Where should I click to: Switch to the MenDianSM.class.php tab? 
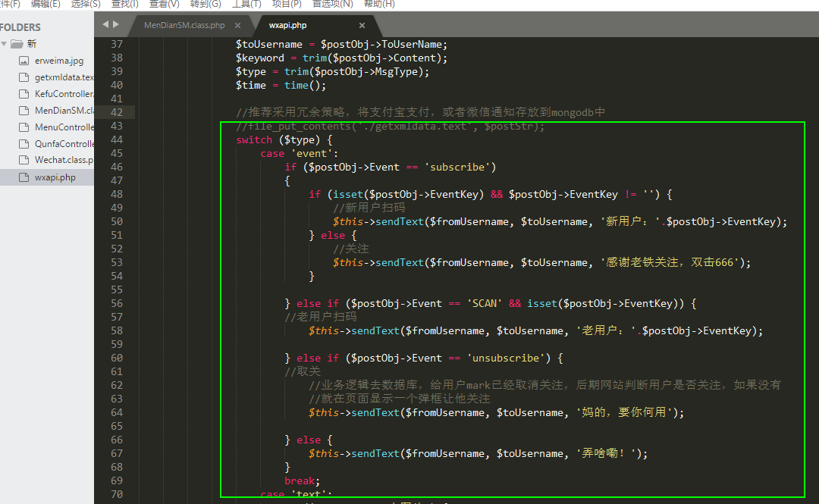tap(184, 25)
